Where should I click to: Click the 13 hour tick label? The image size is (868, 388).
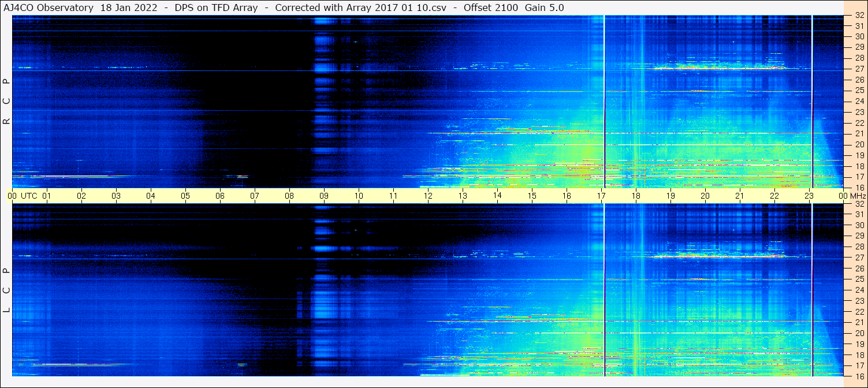tap(463, 196)
